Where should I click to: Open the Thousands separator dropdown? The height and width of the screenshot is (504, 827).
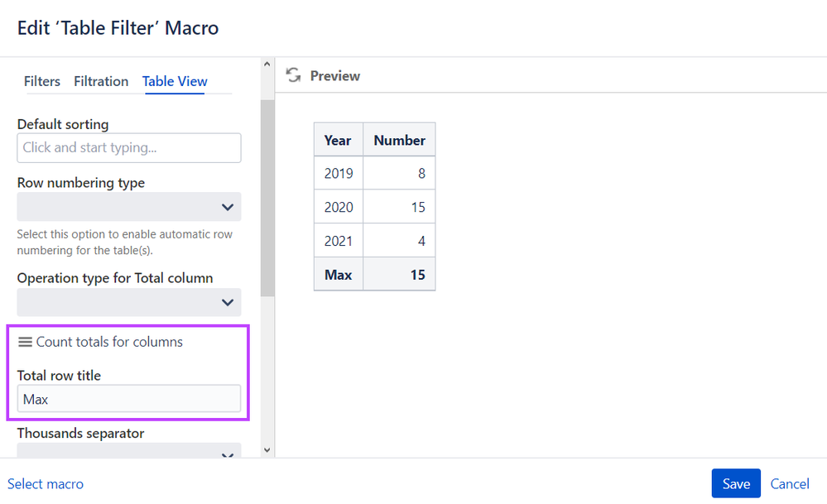pos(129,450)
